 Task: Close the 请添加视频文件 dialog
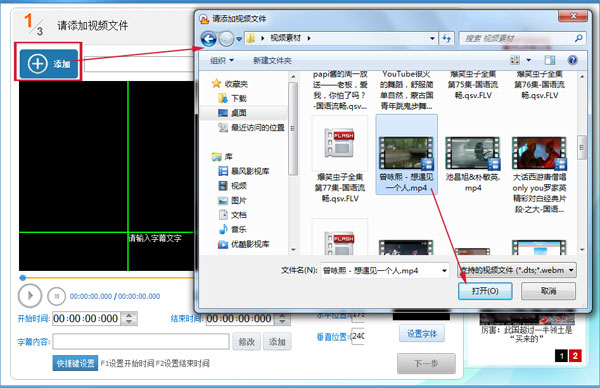[572, 16]
